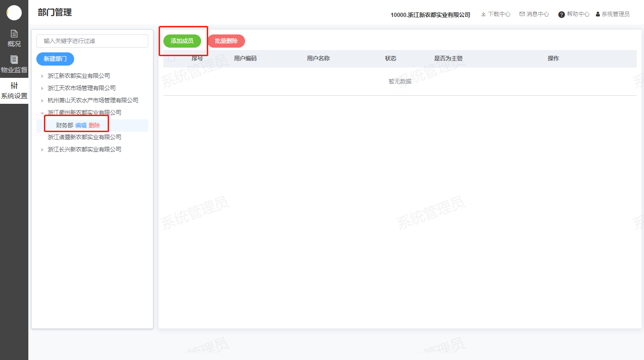Expand the 浙江新农都实业有限公司 tree node
Viewport: 644px width, 360px height.
tap(42, 76)
